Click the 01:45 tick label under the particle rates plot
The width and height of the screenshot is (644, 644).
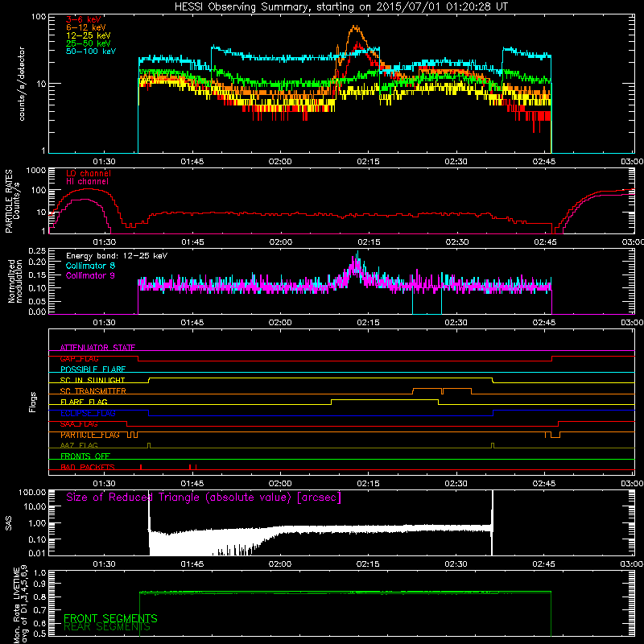pyautogui.click(x=192, y=242)
